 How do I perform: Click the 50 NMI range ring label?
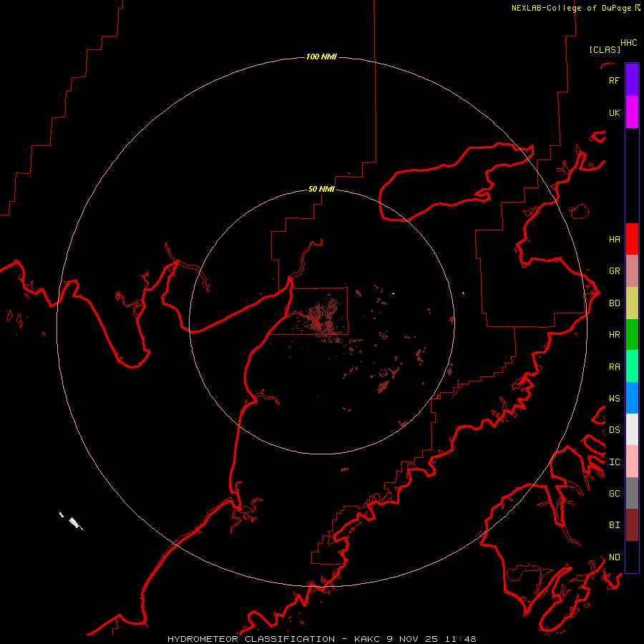pyautogui.click(x=321, y=189)
